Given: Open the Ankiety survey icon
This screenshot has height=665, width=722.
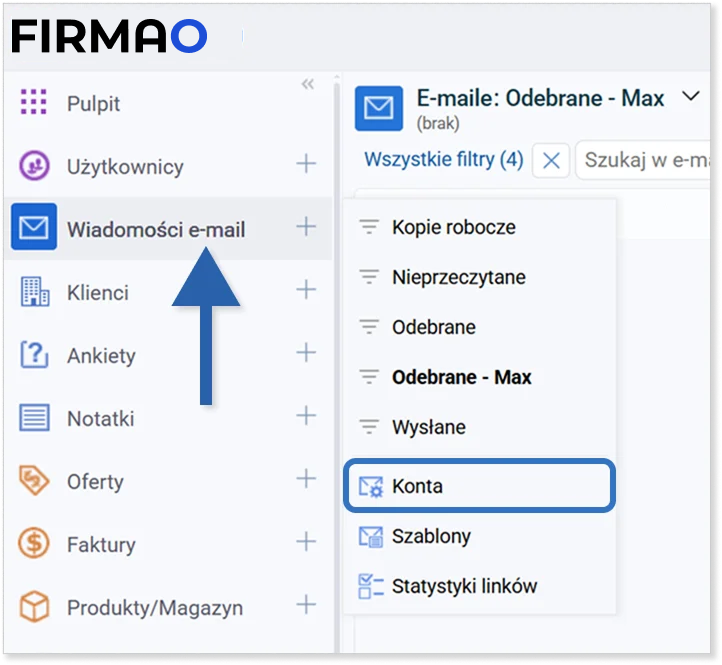Looking at the screenshot, I should (34, 355).
